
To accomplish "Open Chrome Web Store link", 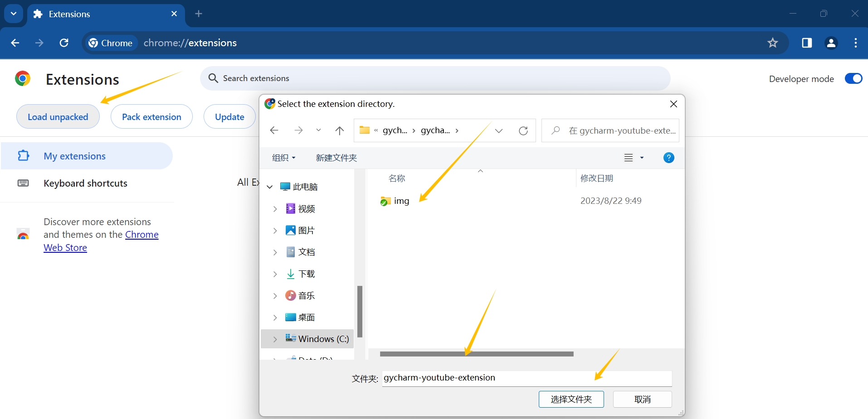I will click(101, 241).
